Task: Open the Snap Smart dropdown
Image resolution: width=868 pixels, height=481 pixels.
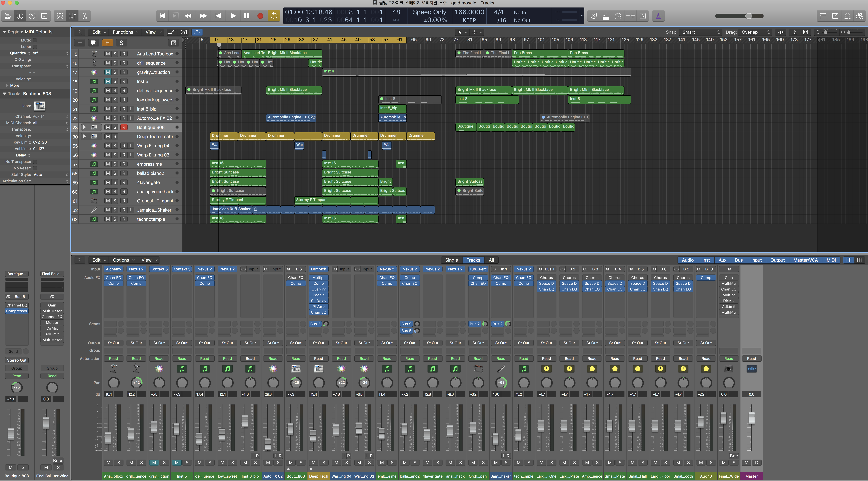Action: click(701, 32)
